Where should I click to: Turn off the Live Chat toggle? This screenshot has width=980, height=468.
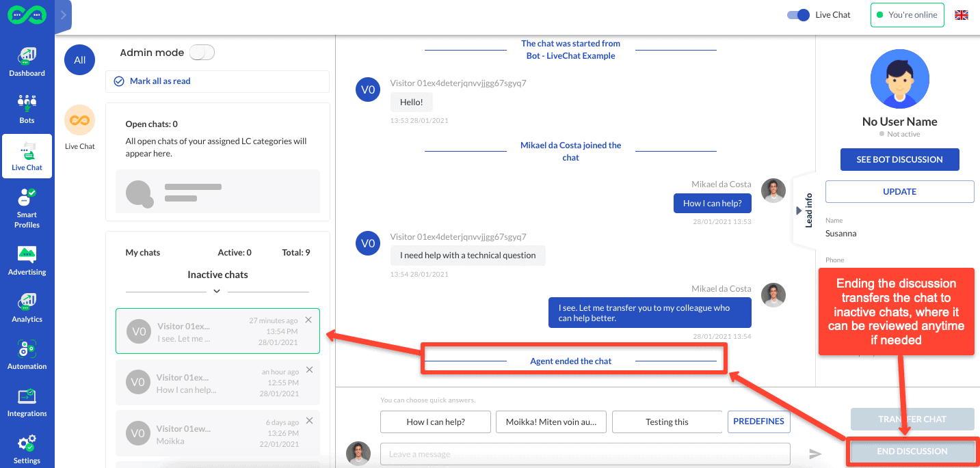point(797,14)
